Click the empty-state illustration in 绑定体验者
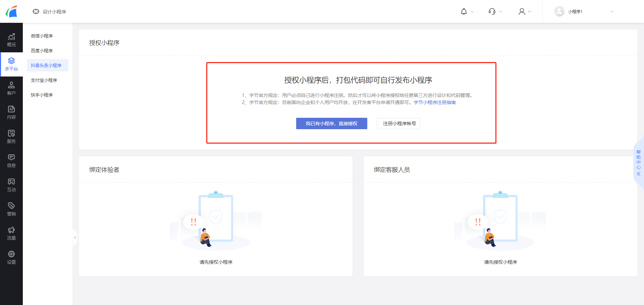 click(x=216, y=220)
